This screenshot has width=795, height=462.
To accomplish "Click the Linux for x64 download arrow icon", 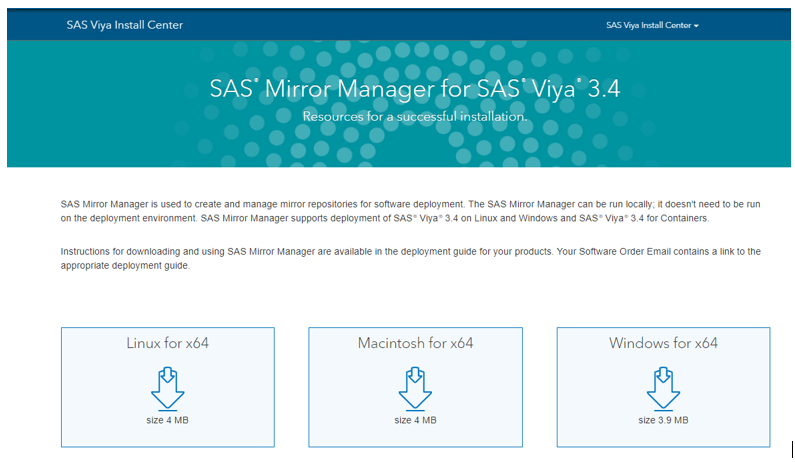I will click(167, 388).
